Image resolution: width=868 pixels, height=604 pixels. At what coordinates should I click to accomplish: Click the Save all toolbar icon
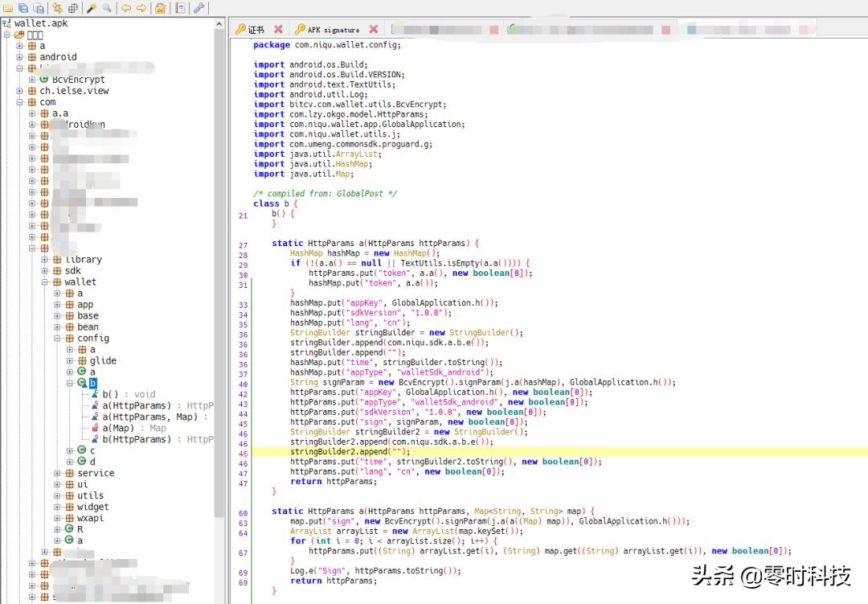[x=22, y=8]
